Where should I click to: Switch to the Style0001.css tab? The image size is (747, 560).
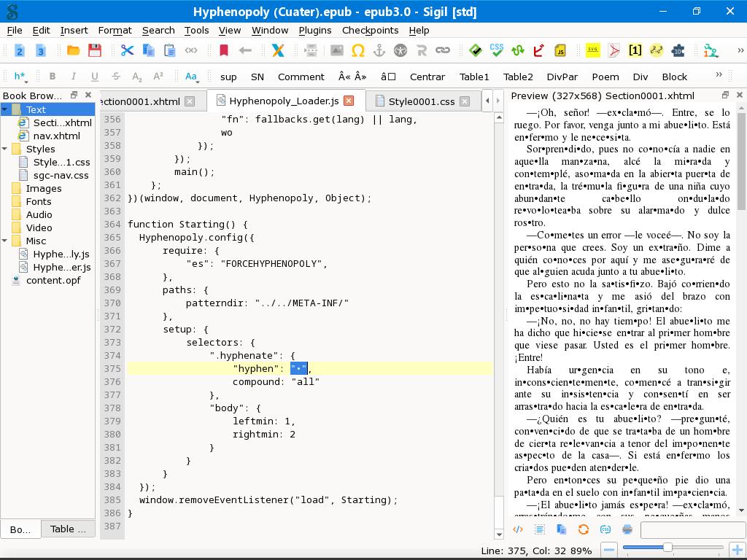tap(421, 101)
